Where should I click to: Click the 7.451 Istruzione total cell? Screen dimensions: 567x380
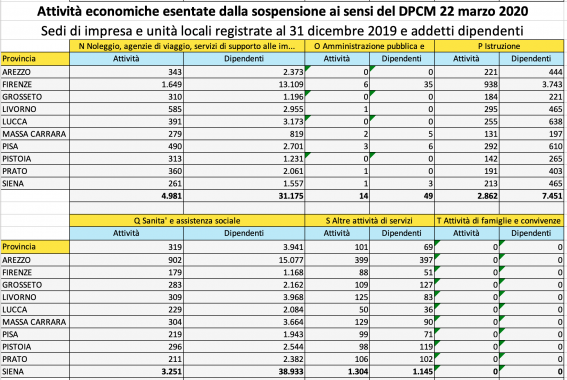tap(532, 196)
